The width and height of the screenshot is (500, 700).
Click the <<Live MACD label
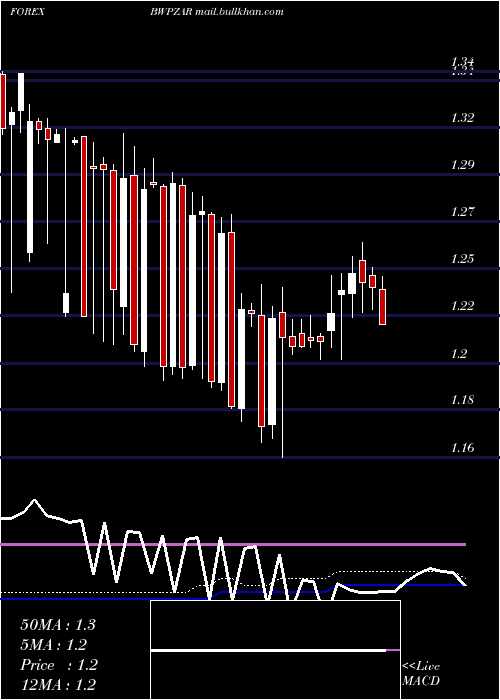click(x=421, y=673)
